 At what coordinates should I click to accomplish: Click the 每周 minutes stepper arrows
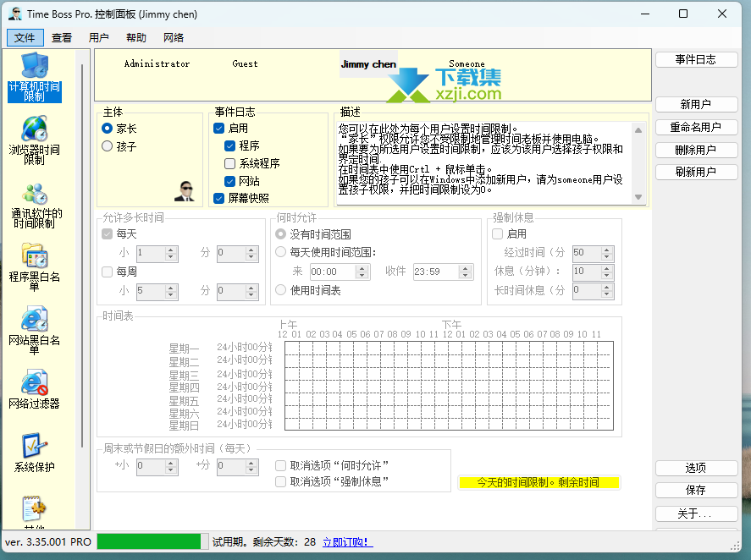tap(251, 291)
